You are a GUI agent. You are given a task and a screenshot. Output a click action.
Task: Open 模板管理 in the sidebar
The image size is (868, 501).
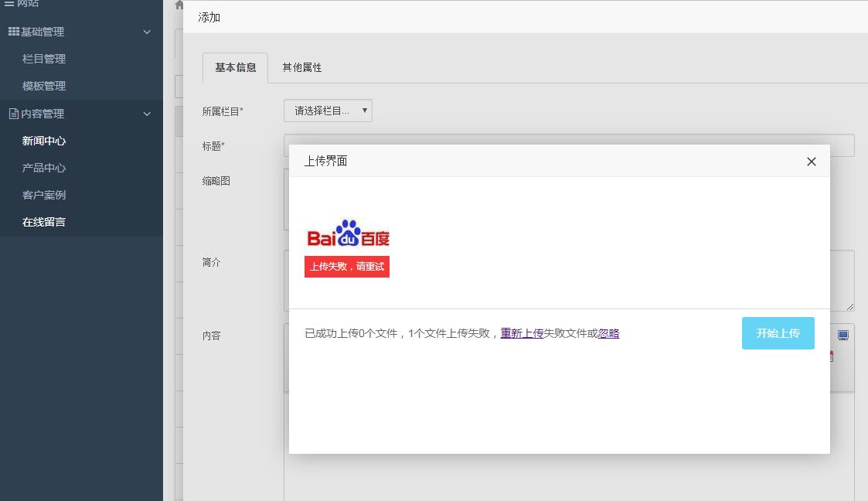[44, 86]
